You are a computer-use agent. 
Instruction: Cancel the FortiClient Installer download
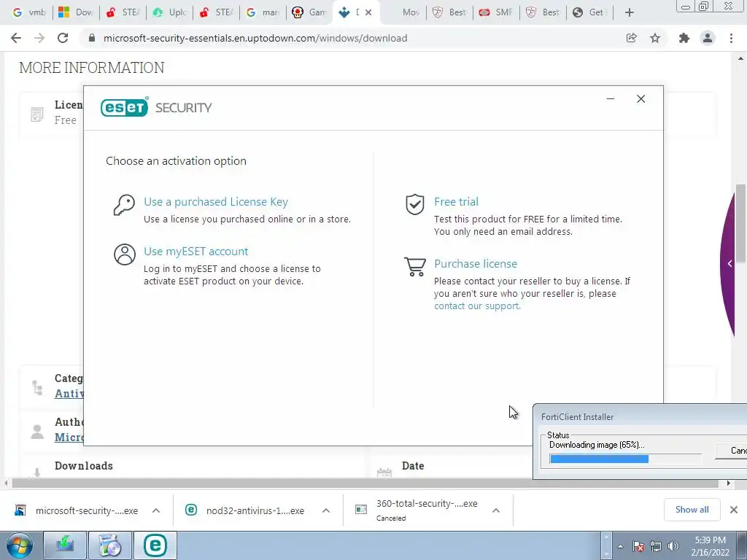(x=732, y=450)
